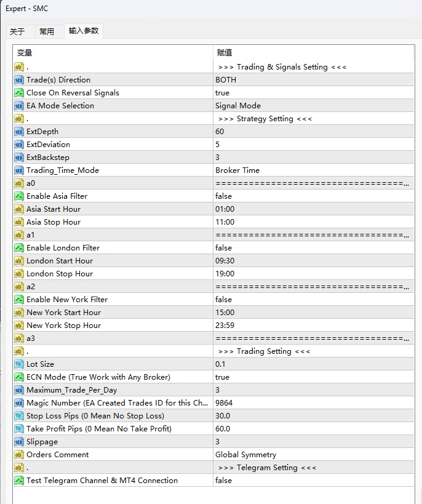Toggle Enable New York Filter value false
The width and height of the screenshot is (422, 504).
[314, 300]
